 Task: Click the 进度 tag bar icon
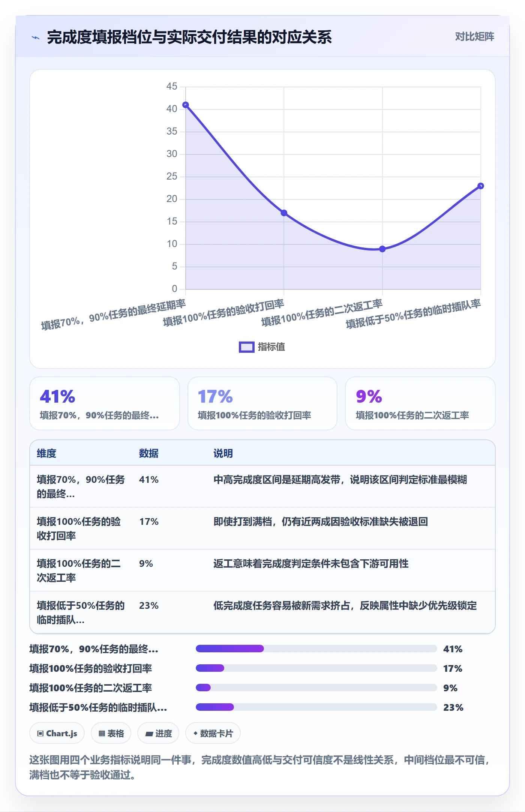coord(149,734)
